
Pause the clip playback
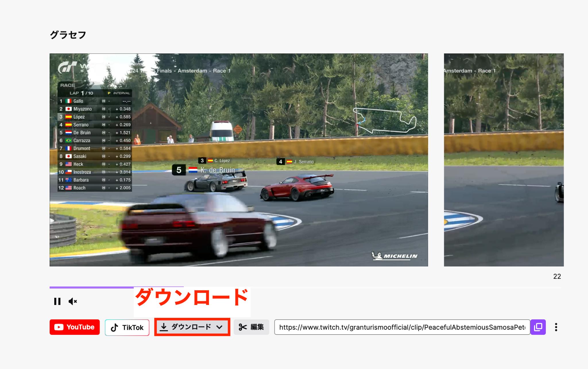point(57,301)
